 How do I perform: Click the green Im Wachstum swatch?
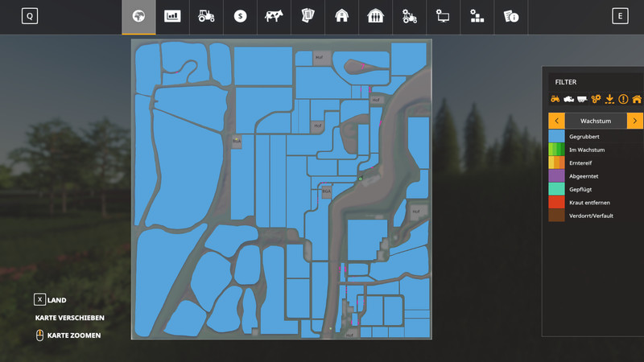coord(556,150)
